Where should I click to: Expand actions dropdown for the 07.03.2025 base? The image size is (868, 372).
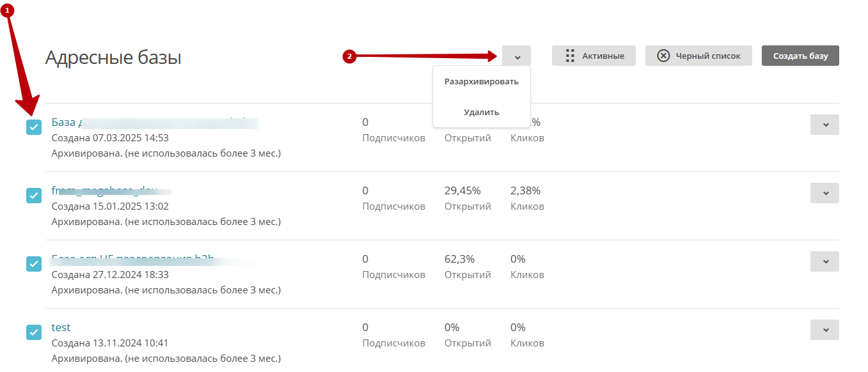tap(825, 125)
